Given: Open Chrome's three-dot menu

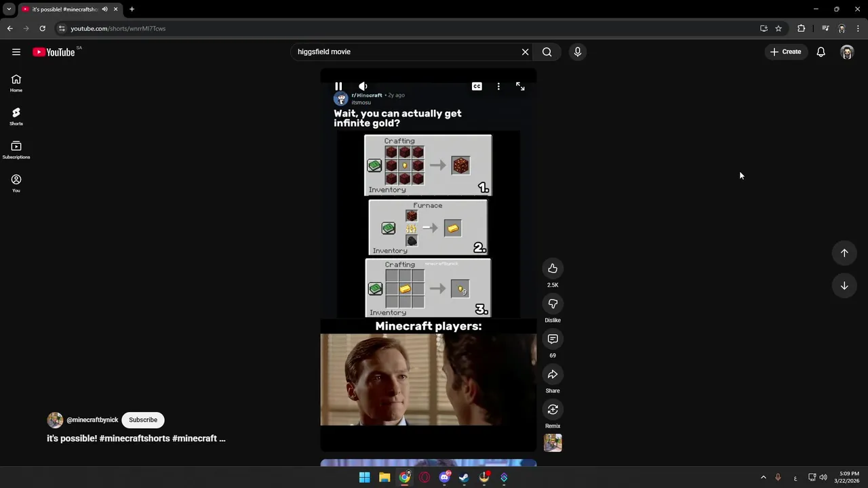Looking at the screenshot, I should [x=859, y=28].
